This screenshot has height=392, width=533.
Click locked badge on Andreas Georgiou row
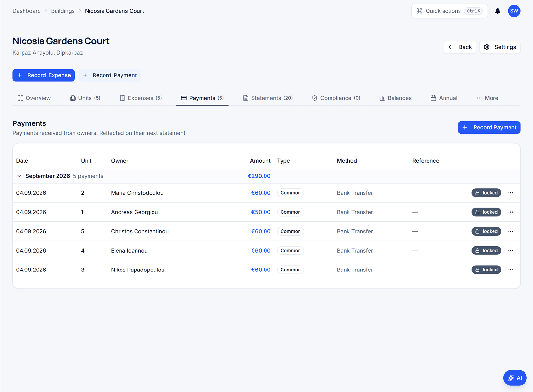click(486, 212)
